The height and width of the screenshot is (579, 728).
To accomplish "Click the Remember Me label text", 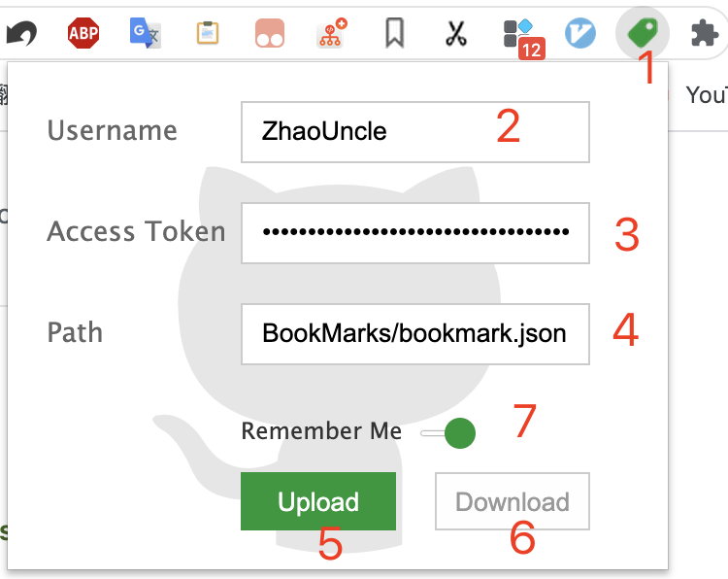I will pos(321,431).
